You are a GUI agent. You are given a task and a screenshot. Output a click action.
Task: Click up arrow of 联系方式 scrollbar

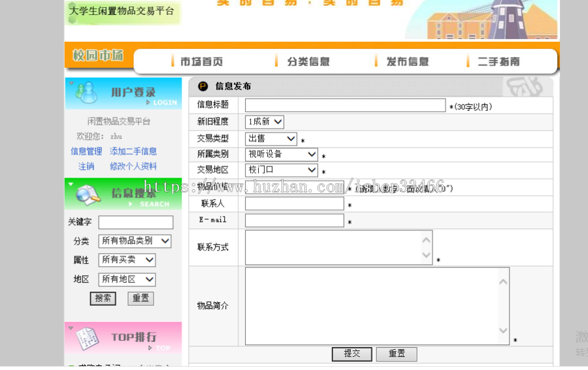click(x=427, y=240)
